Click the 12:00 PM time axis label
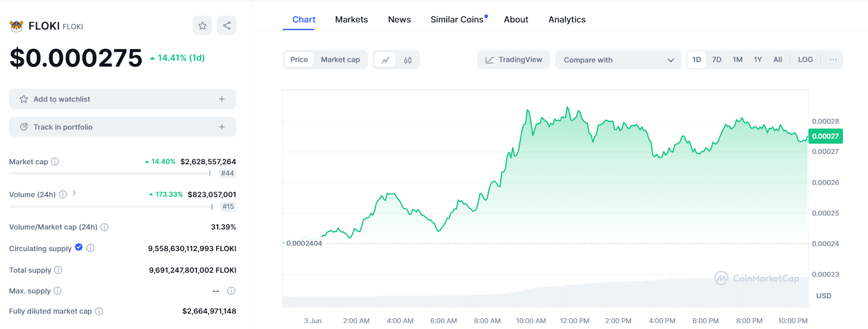The width and height of the screenshot is (868, 329). click(575, 321)
